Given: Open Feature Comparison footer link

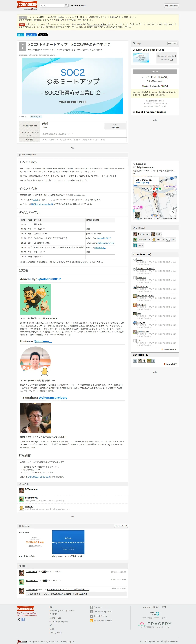Looking at the screenshot, I should [103, 612].
